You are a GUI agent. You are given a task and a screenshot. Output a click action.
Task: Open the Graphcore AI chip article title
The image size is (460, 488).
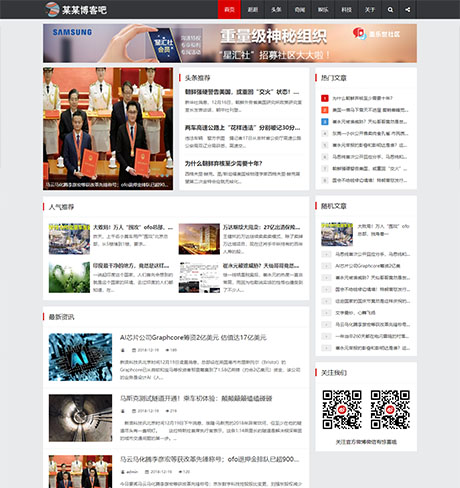tap(193, 337)
